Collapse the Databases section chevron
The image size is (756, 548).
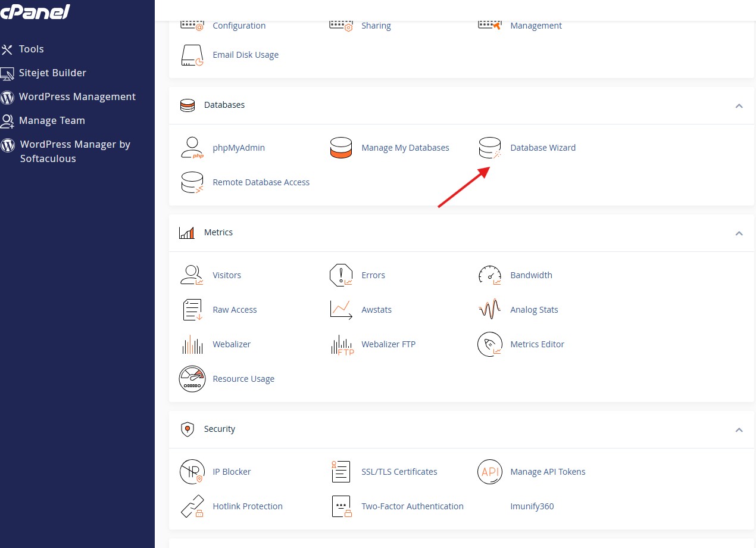pyautogui.click(x=739, y=106)
